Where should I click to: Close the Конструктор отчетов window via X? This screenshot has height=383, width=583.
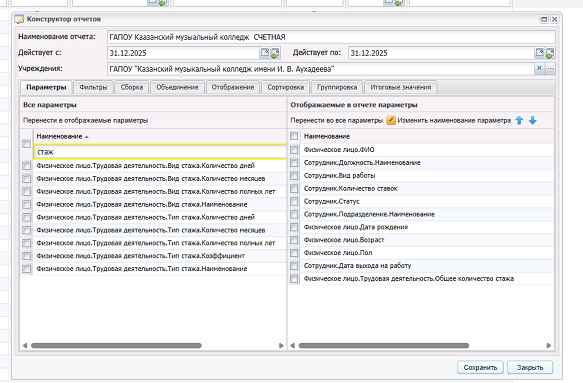click(x=554, y=19)
